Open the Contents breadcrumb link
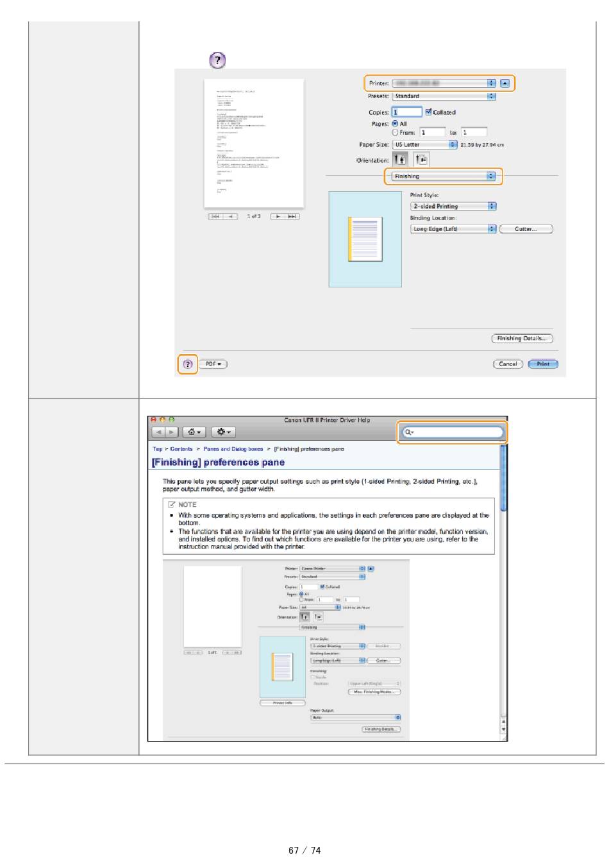 tap(181, 449)
